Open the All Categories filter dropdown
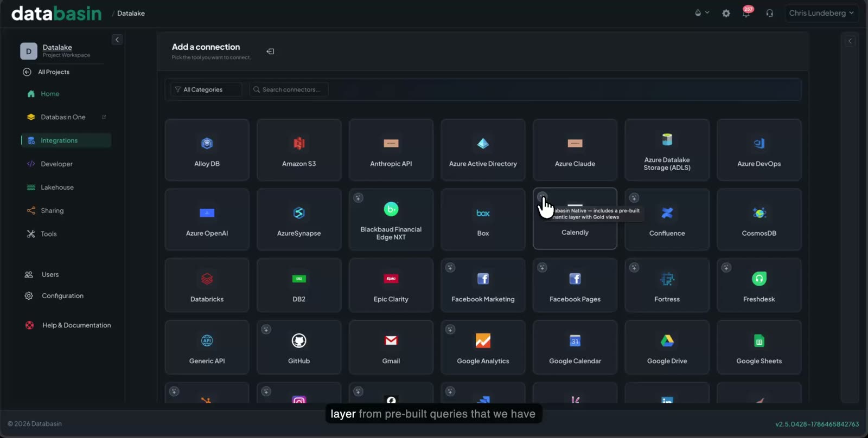 [206, 89]
